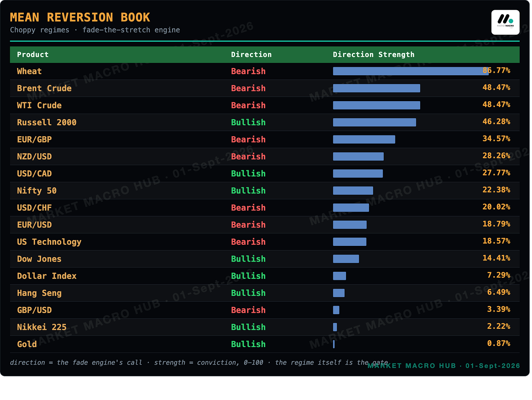Image resolution: width=532 pixels, height=400 pixels.
Task: Select the Nikkei 225 product name
Action: [x=42, y=327]
